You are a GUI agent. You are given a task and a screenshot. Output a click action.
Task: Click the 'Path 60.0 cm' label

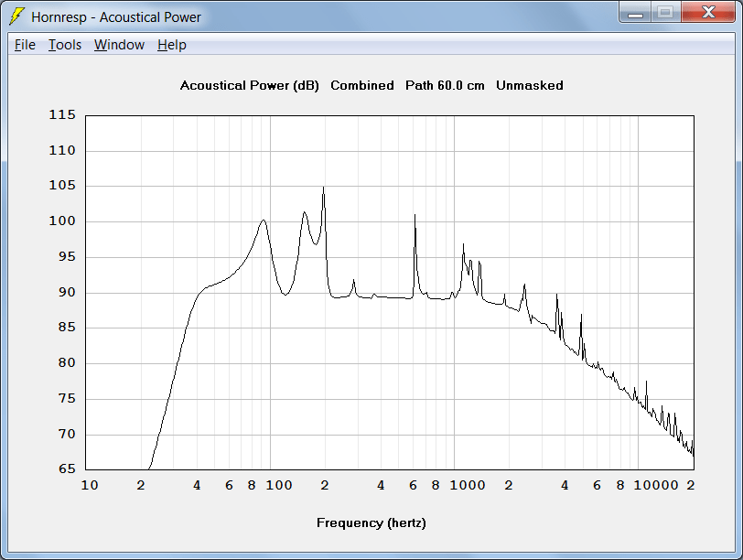pos(445,85)
